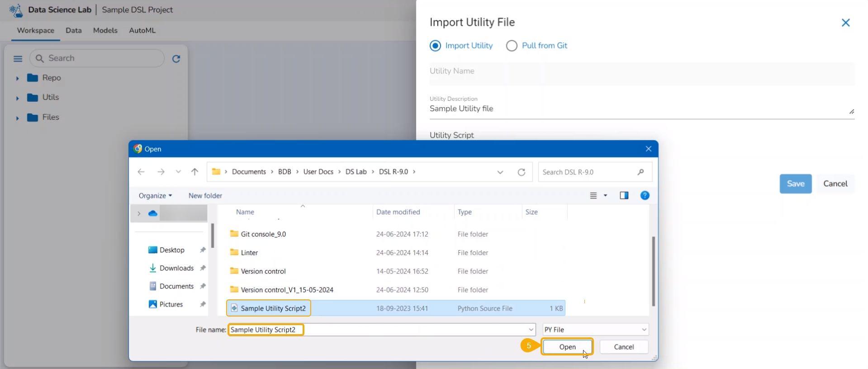Refresh the DSL R-9.0 folder listing
Image resolution: width=868 pixels, height=369 pixels.
(x=522, y=172)
